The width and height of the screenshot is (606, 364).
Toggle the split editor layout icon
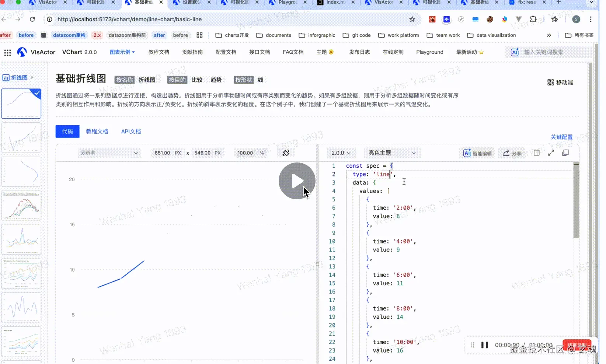click(537, 153)
